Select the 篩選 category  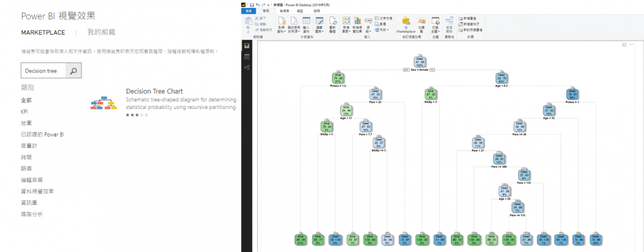(26, 168)
